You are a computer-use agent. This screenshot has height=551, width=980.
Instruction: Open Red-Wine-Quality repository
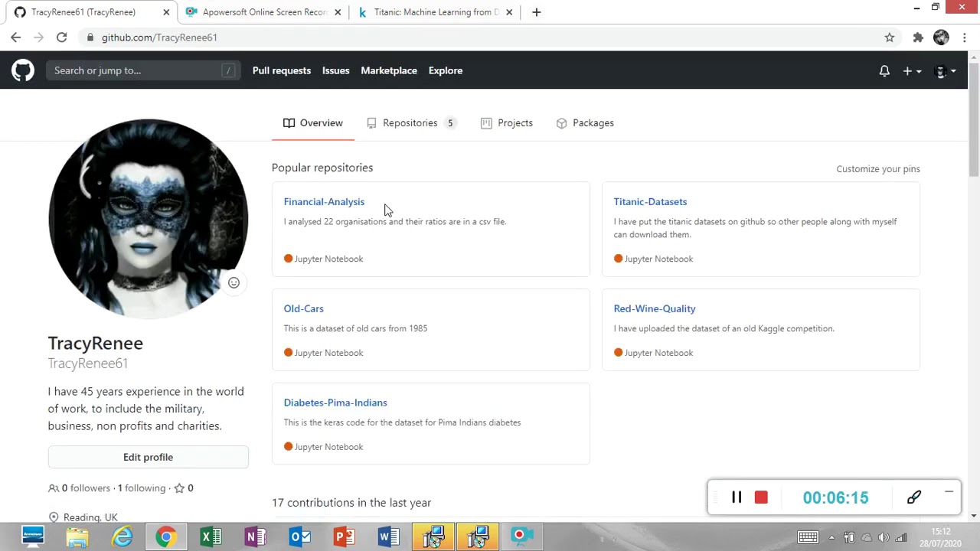click(655, 308)
